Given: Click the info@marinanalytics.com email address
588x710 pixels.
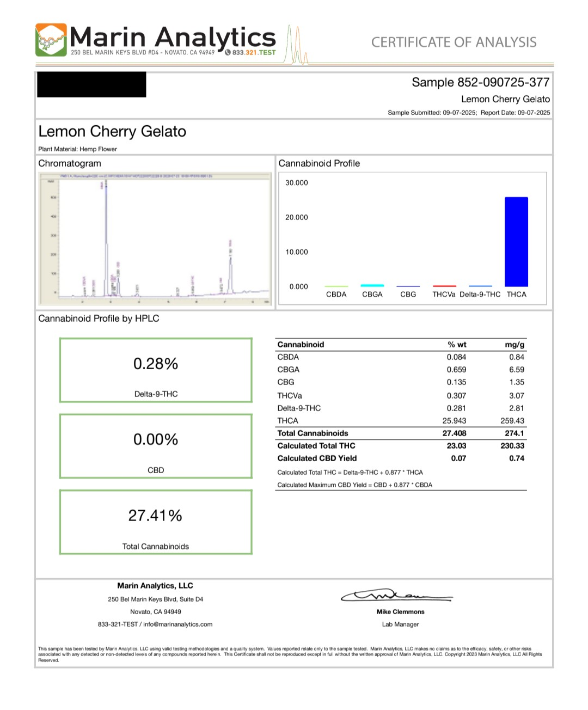Looking at the screenshot, I should [178, 625].
